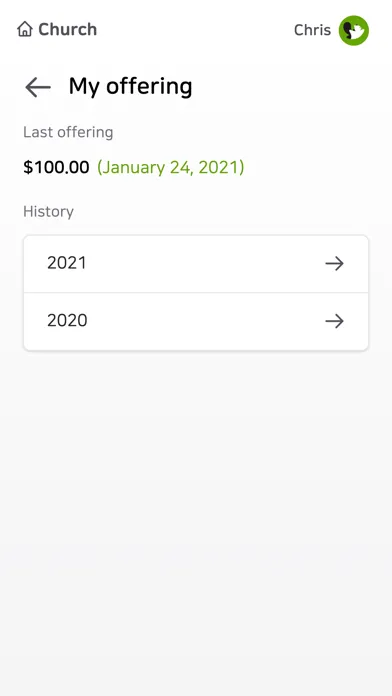392x696 pixels.
Task: Tap the house icon beside Church
Action: pyautogui.click(x=25, y=29)
